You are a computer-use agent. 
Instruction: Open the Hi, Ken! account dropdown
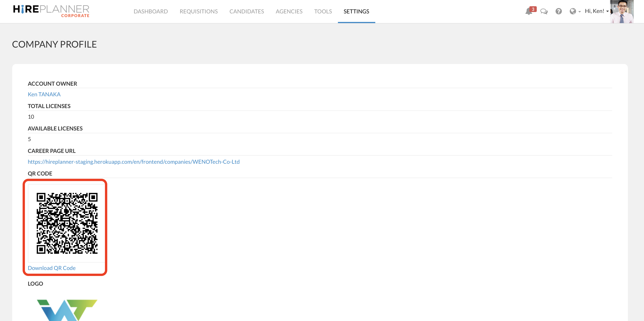pyautogui.click(x=594, y=11)
